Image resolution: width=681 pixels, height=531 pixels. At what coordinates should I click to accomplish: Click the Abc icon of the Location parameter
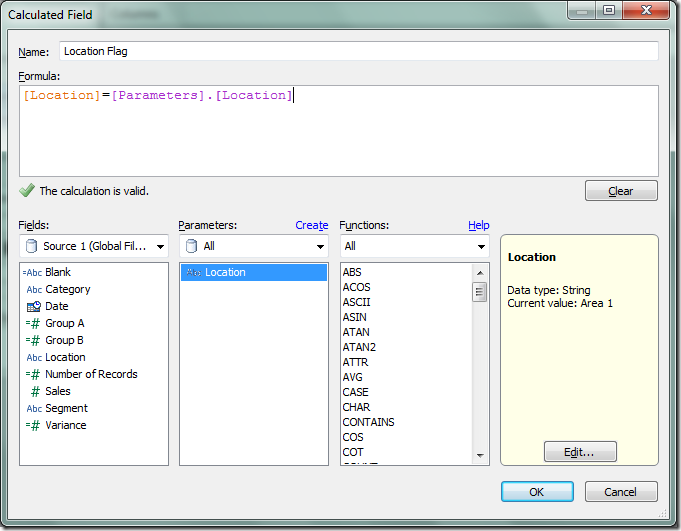pyautogui.click(x=193, y=273)
